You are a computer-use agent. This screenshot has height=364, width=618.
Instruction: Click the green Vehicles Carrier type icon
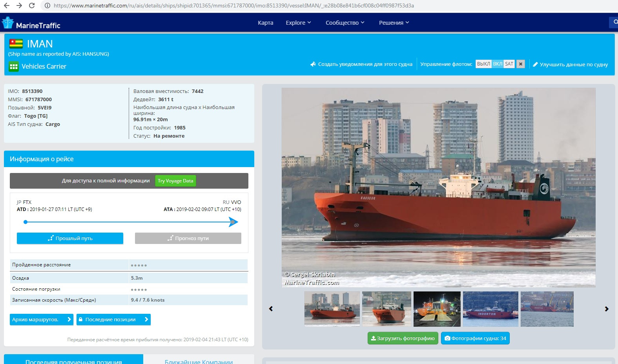click(14, 66)
